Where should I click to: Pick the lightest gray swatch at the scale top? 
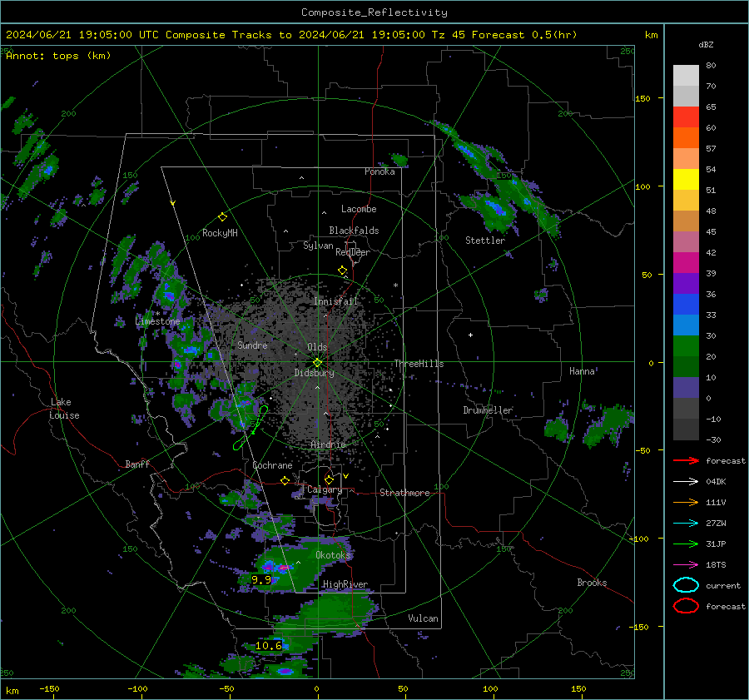[686, 76]
